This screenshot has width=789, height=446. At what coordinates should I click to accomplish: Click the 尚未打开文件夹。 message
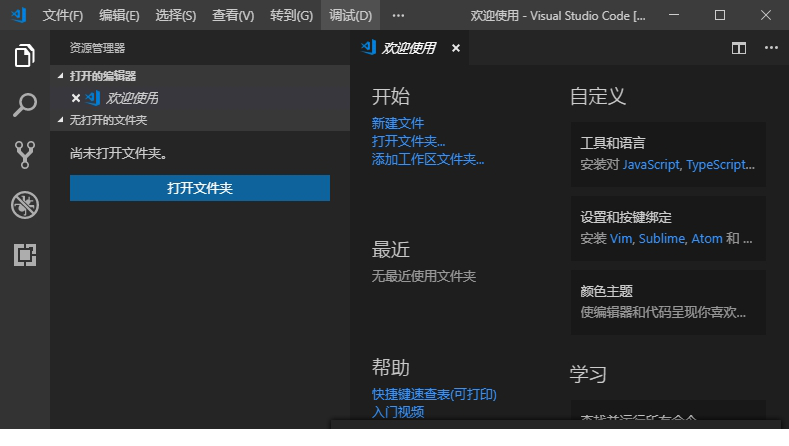tap(119, 154)
